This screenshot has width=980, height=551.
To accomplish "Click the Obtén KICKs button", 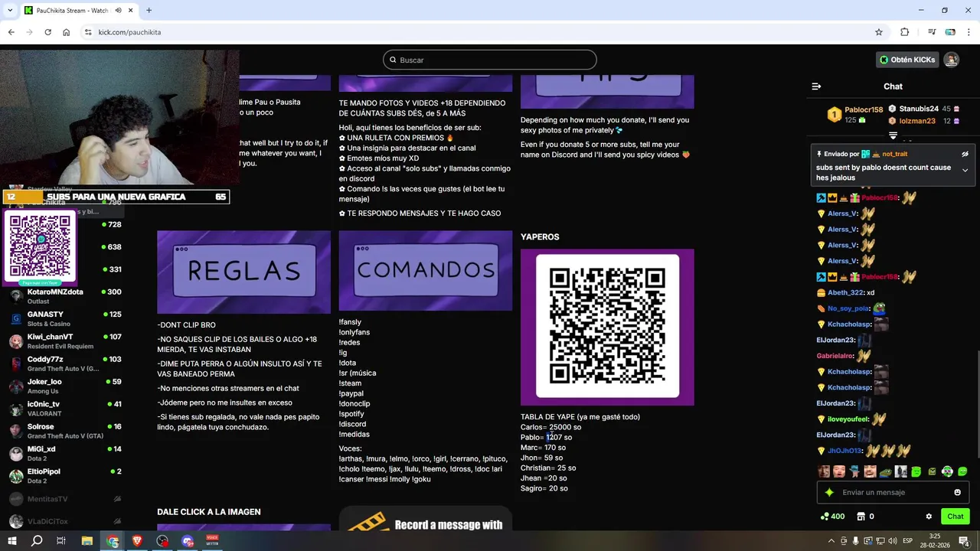I will [907, 60].
